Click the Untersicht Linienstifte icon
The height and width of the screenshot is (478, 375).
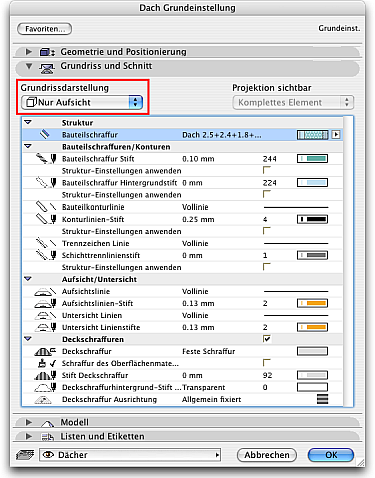point(45,327)
